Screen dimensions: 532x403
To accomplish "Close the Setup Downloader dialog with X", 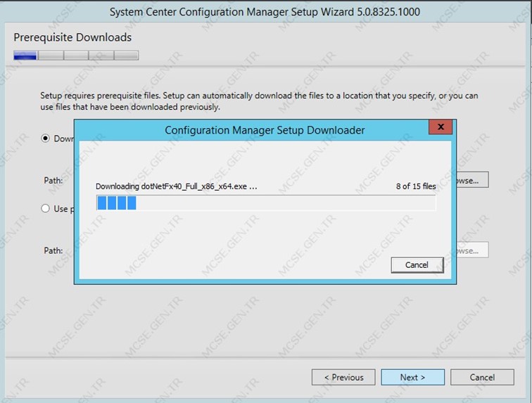I will pos(441,127).
